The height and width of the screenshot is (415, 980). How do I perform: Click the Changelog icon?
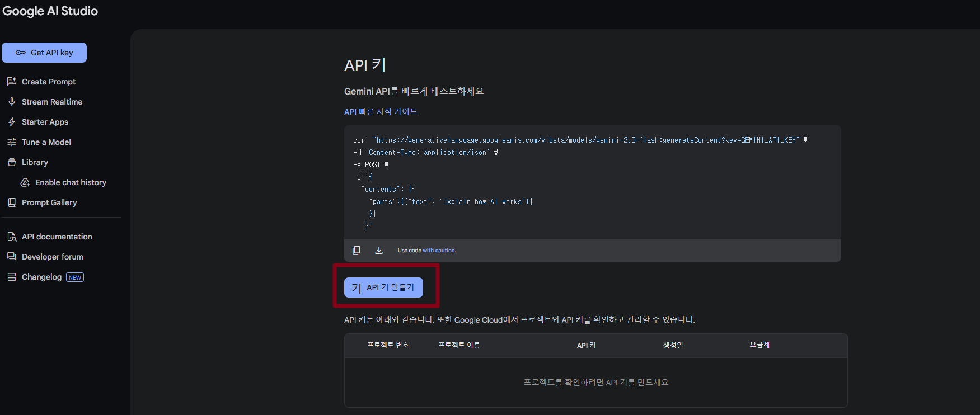pyautogui.click(x=12, y=277)
